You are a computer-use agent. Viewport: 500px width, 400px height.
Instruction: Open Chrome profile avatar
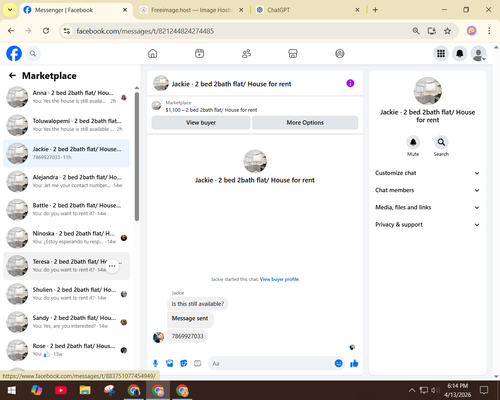tap(471, 31)
